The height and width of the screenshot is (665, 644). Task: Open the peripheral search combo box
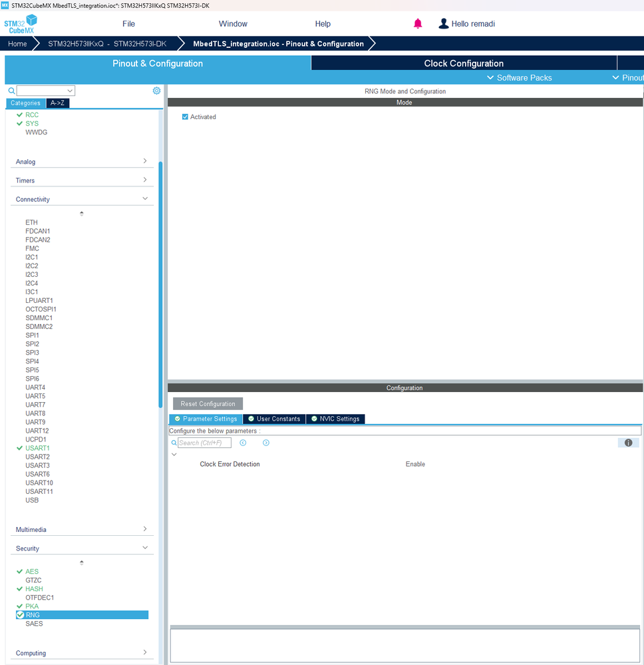point(46,91)
